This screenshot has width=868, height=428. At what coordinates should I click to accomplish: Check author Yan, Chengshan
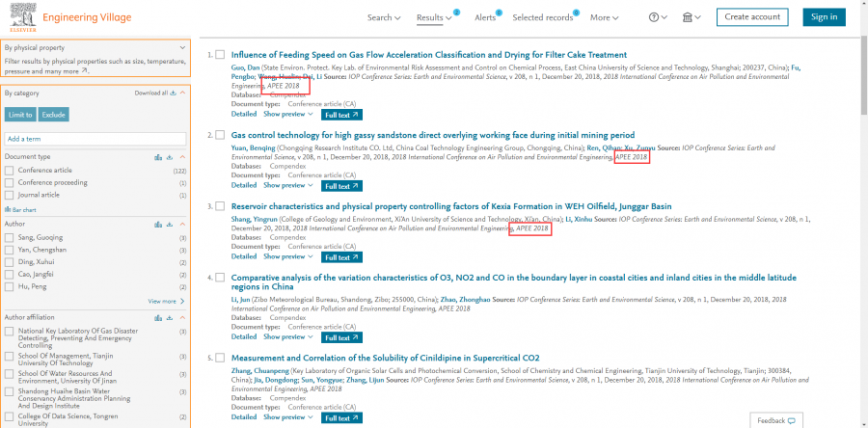click(x=9, y=250)
